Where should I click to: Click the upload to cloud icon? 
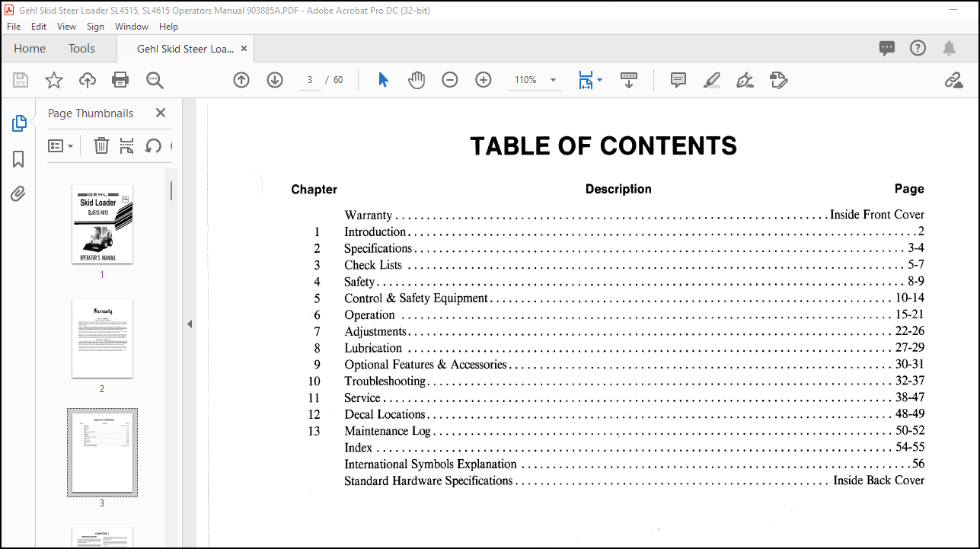[88, 80]
